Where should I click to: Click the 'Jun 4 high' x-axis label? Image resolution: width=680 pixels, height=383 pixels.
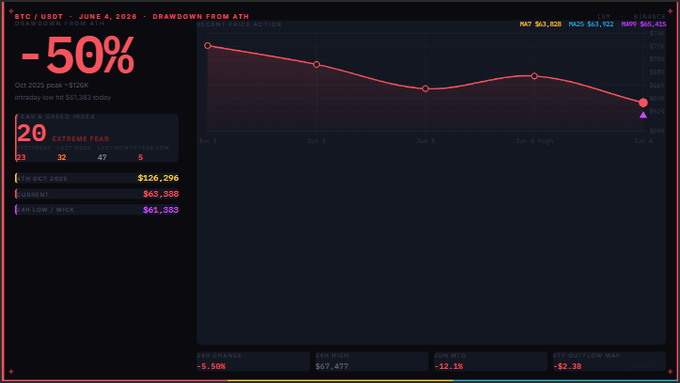pyautogui.click(x=534, y=141)
